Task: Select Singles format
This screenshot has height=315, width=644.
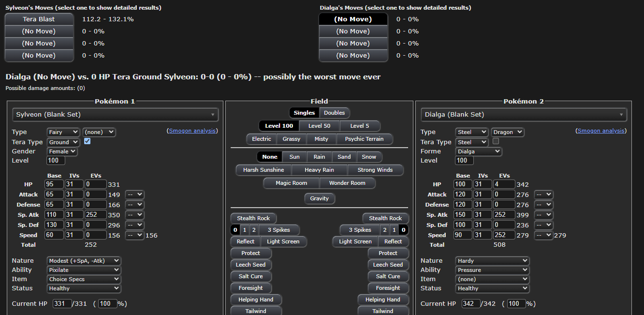Action: click(305, 113)
